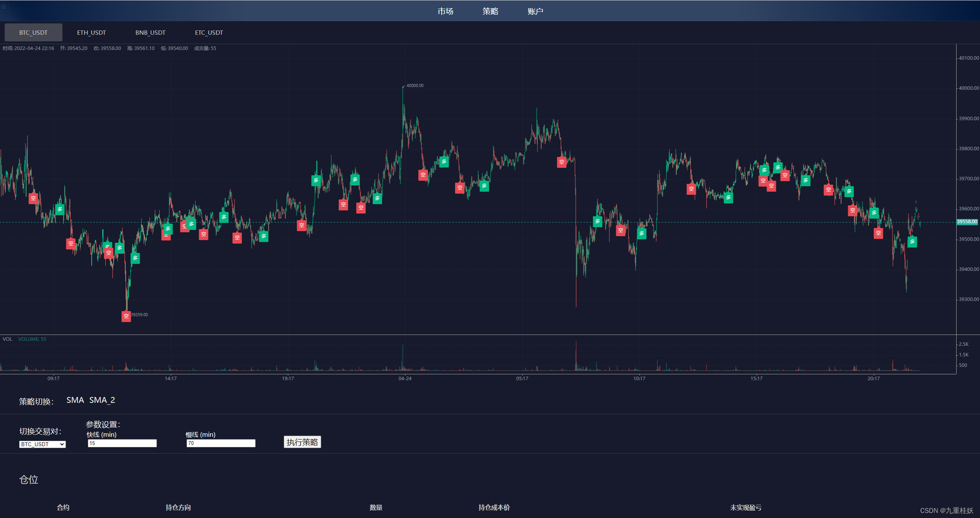This screenshot has width=980, height=518.
Task: Go to the 策略 page in the top navigation
Action: 490,11
